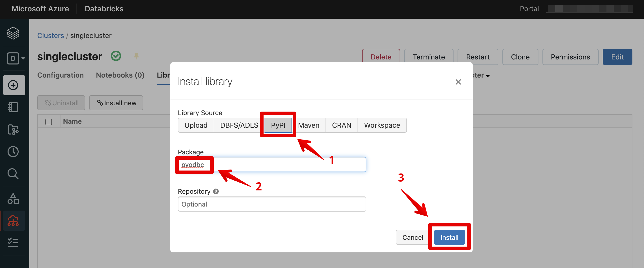The width and height of the screenshot is (644, 268).
Task: Open the Notebooks (0) tab
Action: click(120, 75)
